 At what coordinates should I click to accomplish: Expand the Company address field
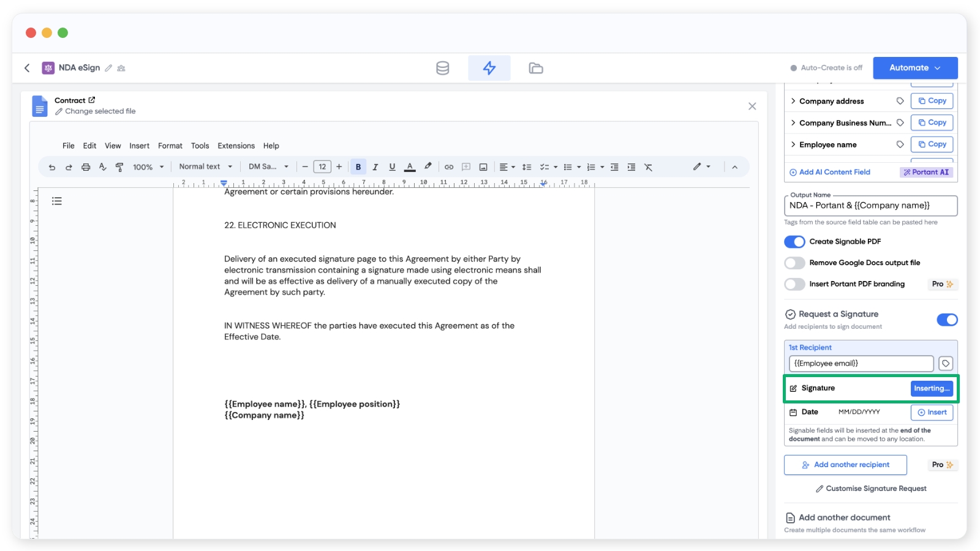[793, 101]
